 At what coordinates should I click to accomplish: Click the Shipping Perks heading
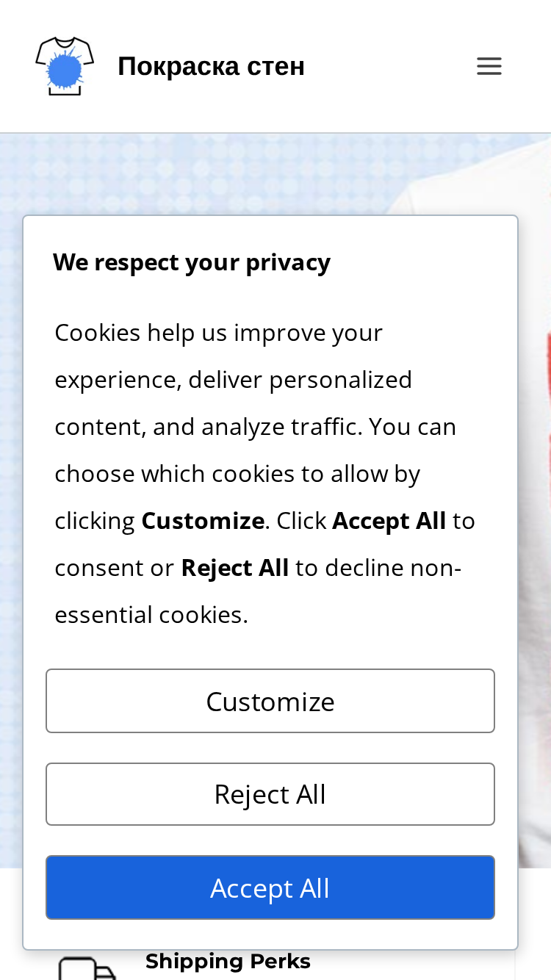tap(228, 962)
